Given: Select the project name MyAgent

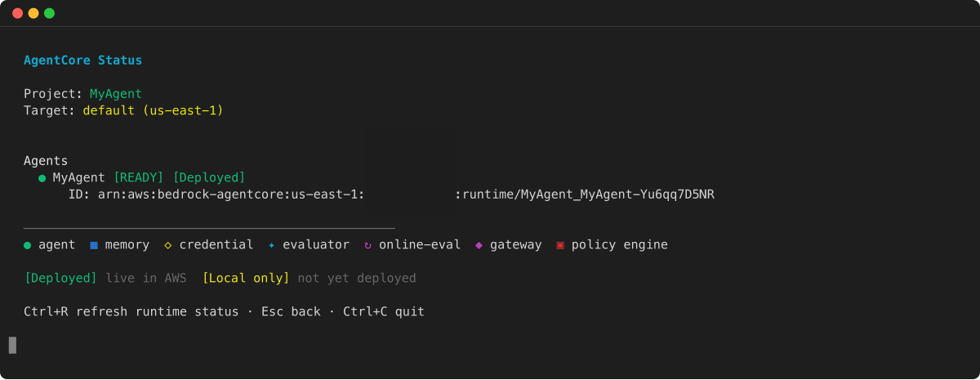Looking at the screenshot, I should (116, 94).
